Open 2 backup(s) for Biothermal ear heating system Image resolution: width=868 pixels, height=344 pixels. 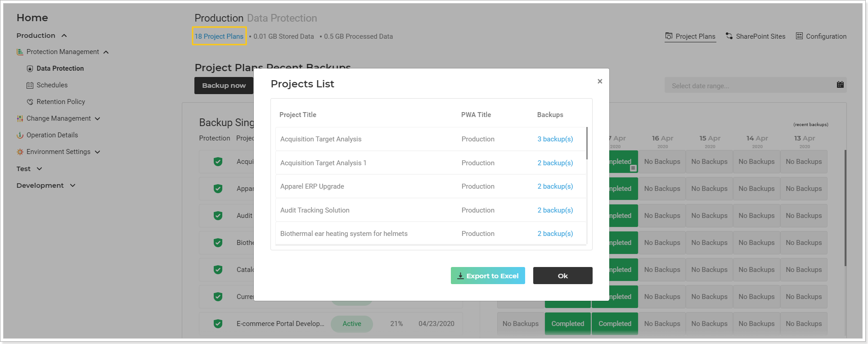555,234
